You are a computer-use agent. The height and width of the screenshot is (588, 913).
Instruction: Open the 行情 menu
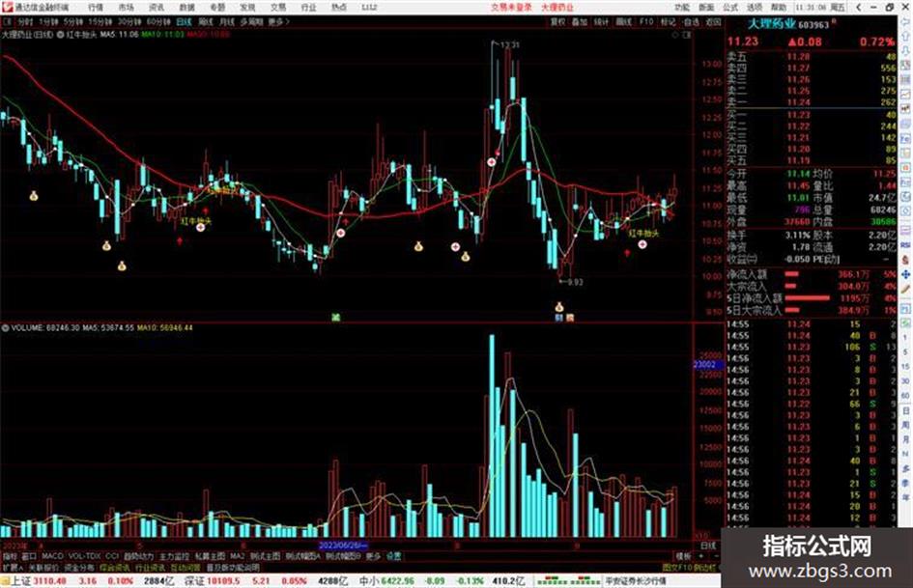tap(96, 7)
